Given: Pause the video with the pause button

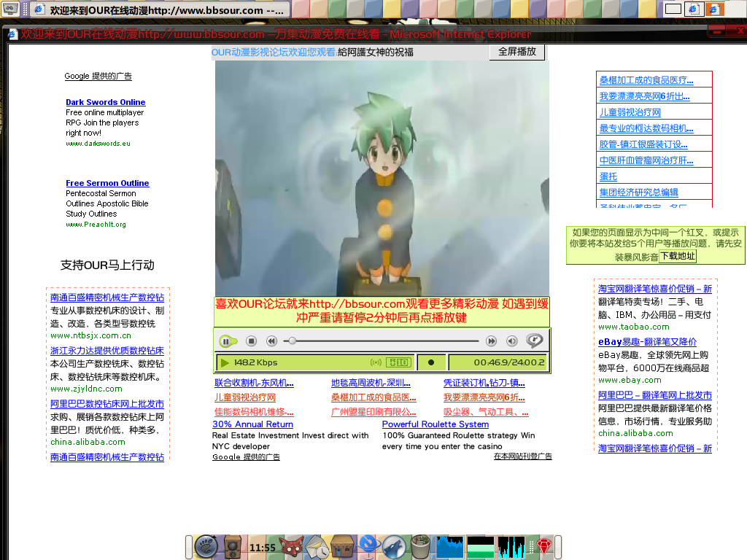Looking at the screenshot, I should [x=227, y=341].
